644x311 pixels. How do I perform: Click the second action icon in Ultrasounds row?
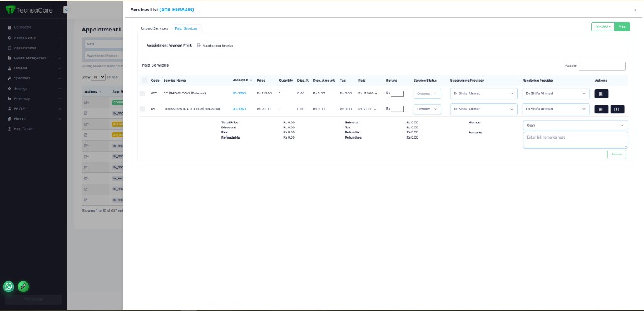coord(617,109)
